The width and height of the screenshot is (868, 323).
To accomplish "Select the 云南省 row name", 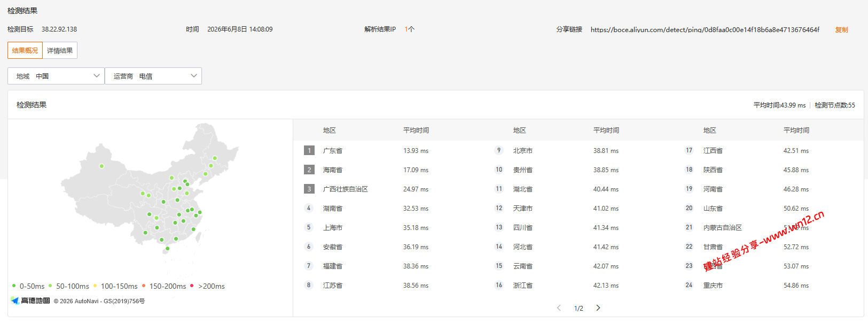I will coord(523,266).
